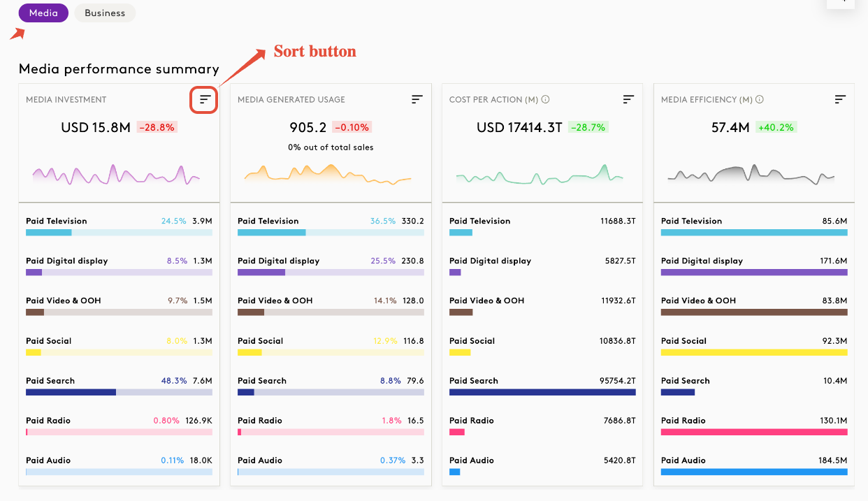Click Media performance summary heading
The image size is (868, 501).
(119, 69)
